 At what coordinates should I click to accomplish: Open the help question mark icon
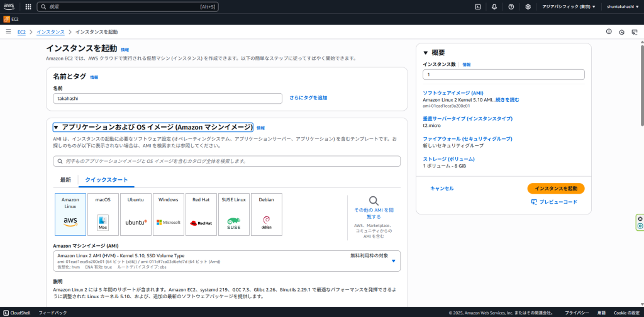click(511, 6)
